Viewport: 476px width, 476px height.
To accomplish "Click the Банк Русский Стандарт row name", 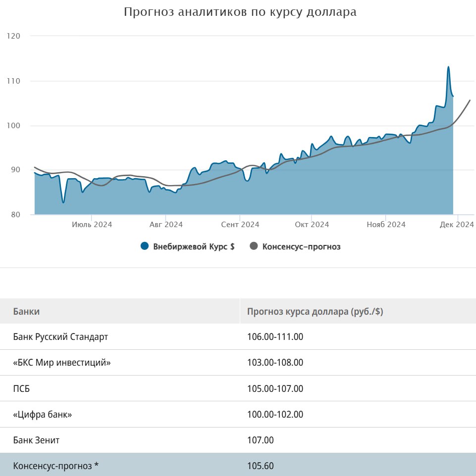I will [x=60, y=337].
